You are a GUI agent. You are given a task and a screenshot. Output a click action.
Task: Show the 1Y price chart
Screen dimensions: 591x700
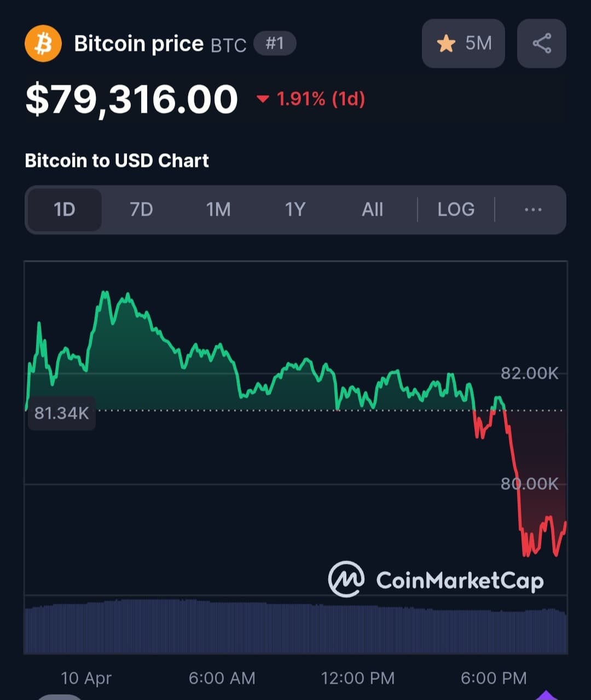click(295, 210)
